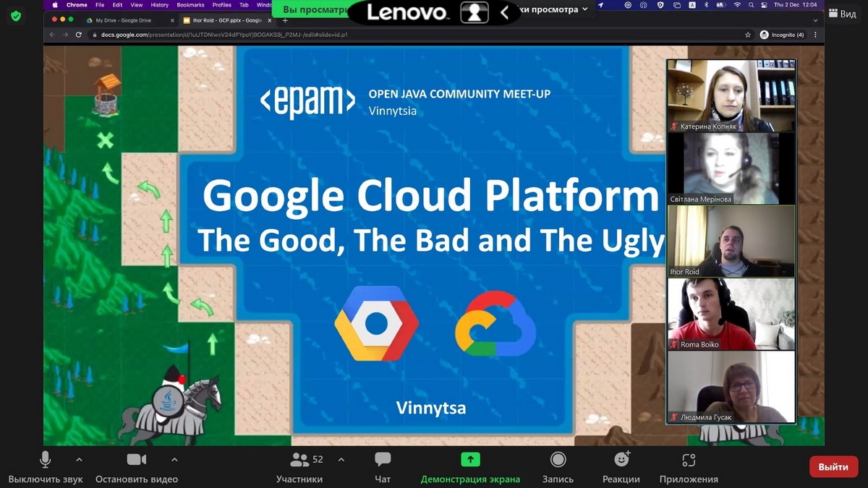868x488 pixels.
Task: Click the green encryption shield icon
Action: click(16, 16)
